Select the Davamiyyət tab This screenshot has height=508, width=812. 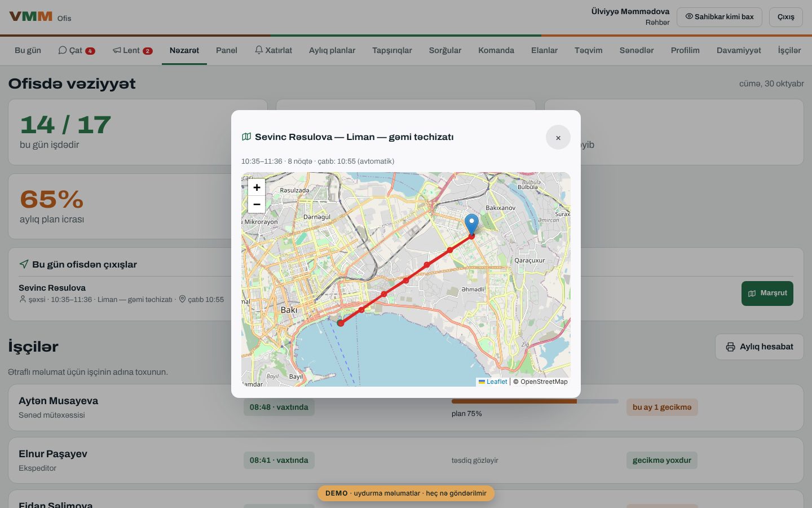pos(739,50)
